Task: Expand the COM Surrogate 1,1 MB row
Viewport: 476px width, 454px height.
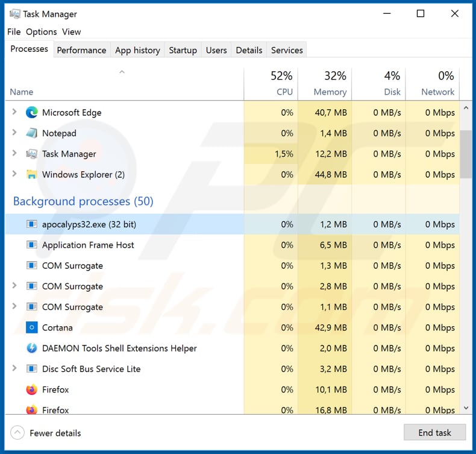Action: pyautogui.click(x=14, y=306)
